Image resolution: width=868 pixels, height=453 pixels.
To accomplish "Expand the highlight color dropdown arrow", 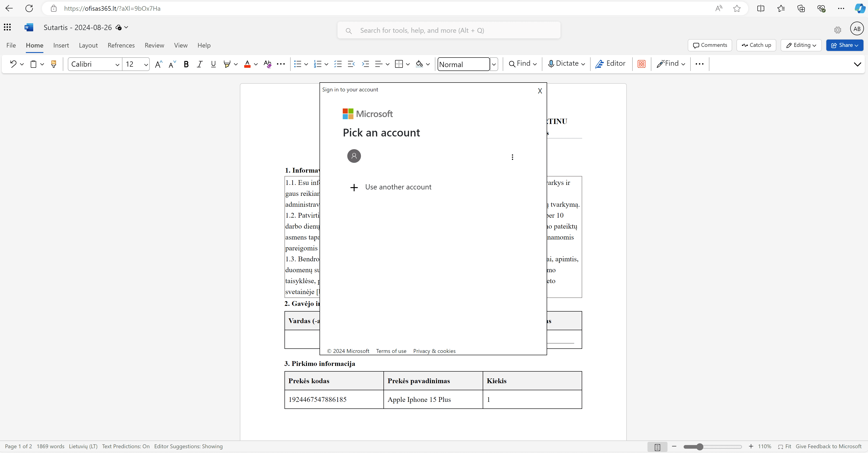I will 236,64.
